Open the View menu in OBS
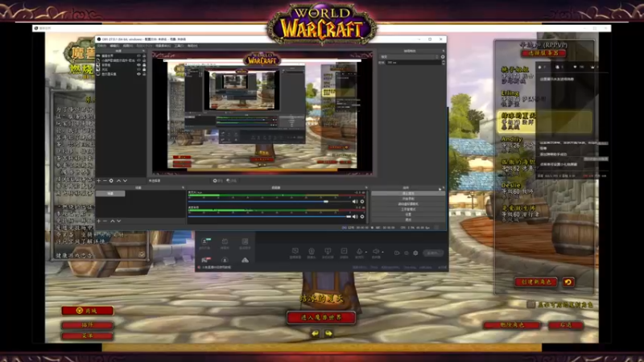Viewport: 644px width, 362px height. [x=128, y=46]
